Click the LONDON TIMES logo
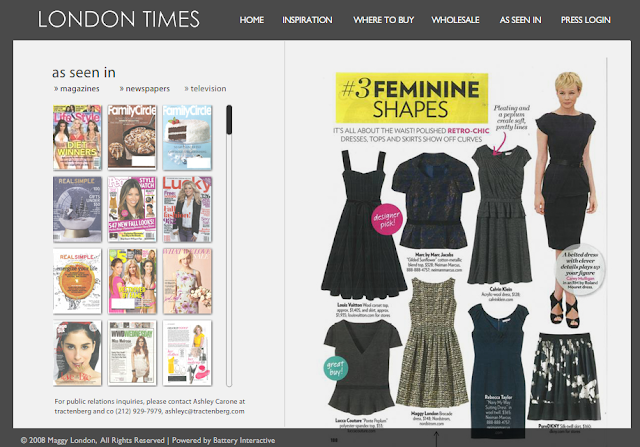The image size is (640, 447). pos(119,19)
